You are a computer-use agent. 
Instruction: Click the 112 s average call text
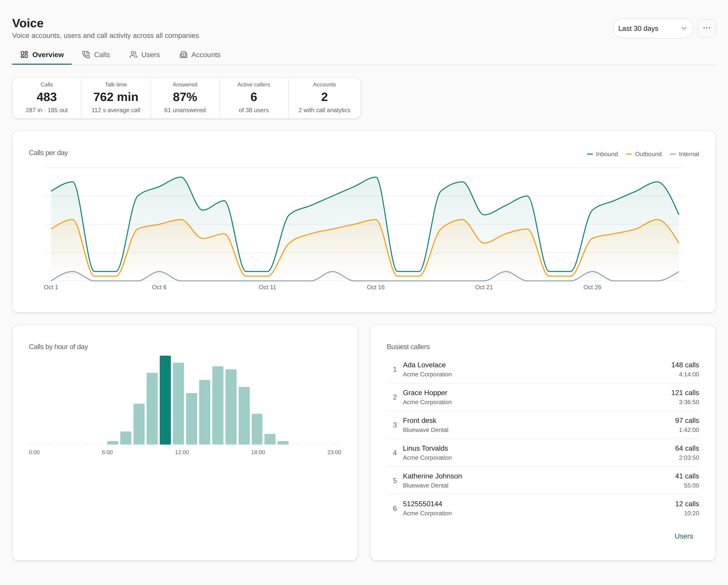pyautogui.click(x=116, y=110)
